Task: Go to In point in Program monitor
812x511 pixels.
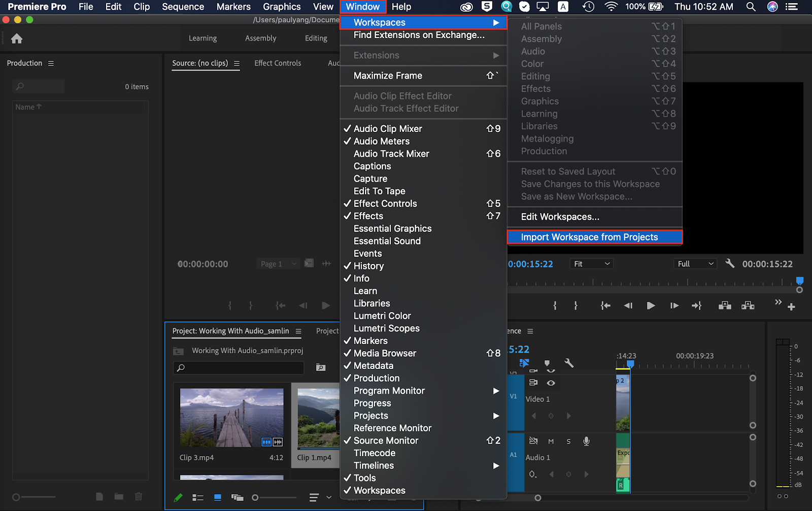Action: tap(605, 305)
